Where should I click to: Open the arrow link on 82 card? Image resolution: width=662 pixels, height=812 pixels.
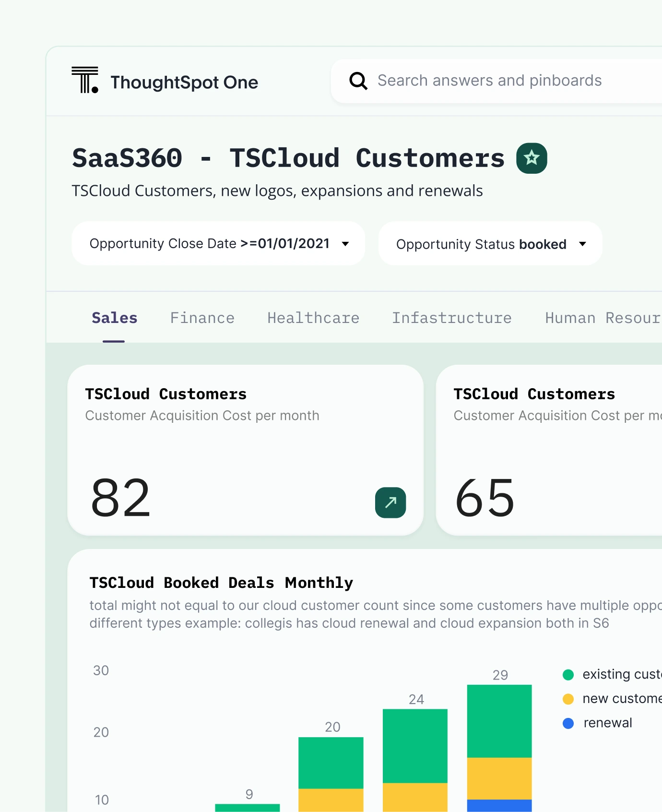390,502
